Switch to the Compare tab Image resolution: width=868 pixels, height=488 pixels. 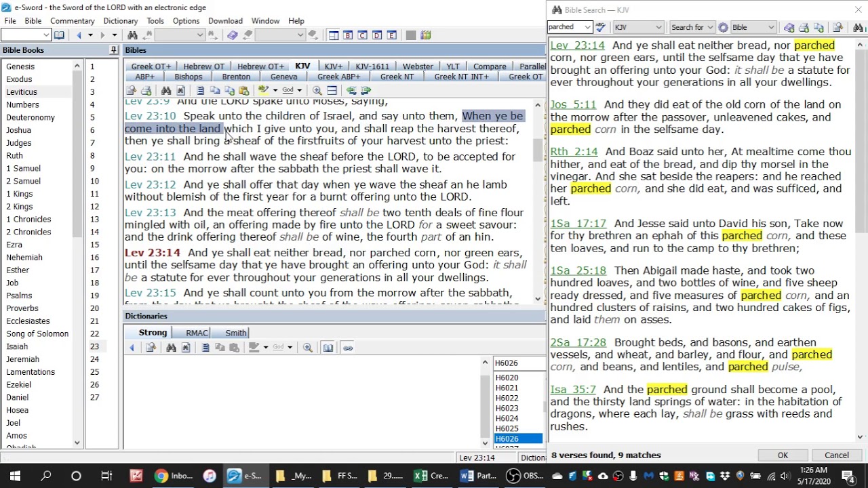click(x=490, y=66)
